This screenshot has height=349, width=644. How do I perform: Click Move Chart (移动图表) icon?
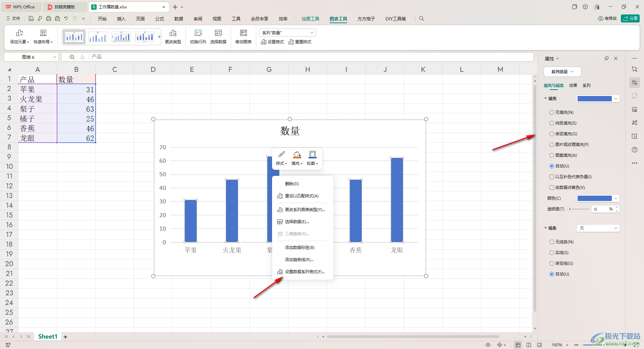click(x=244, y=33)
